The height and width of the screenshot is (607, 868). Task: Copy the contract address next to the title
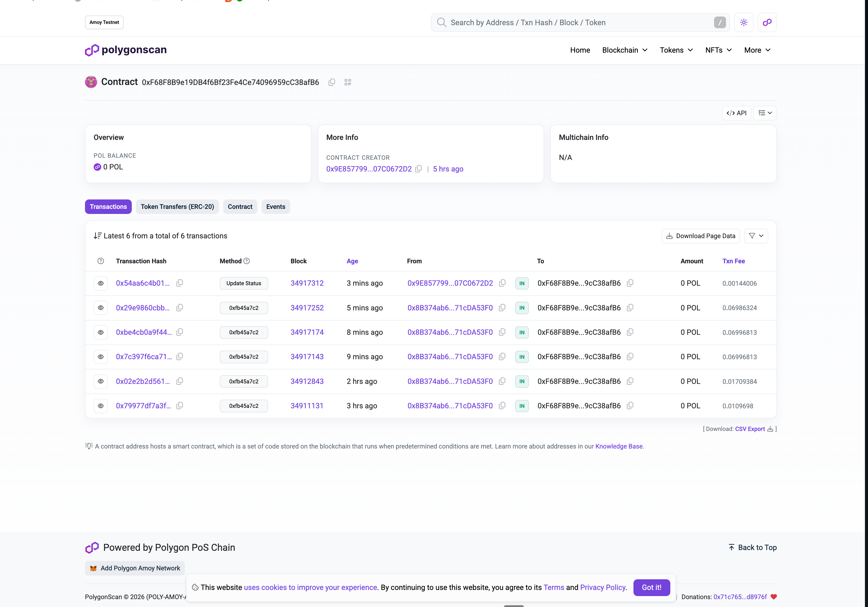(x=331, y=82)
